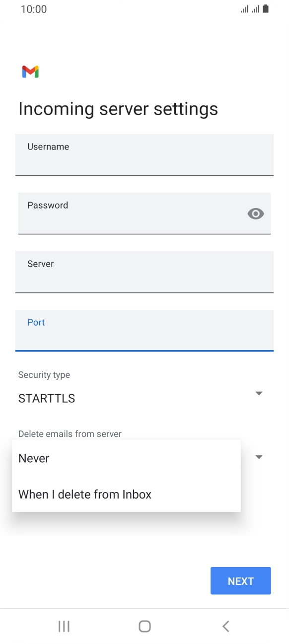Choose When I delete from Inbox
This screenshot has width=289, height=644.
coord(84,494)
